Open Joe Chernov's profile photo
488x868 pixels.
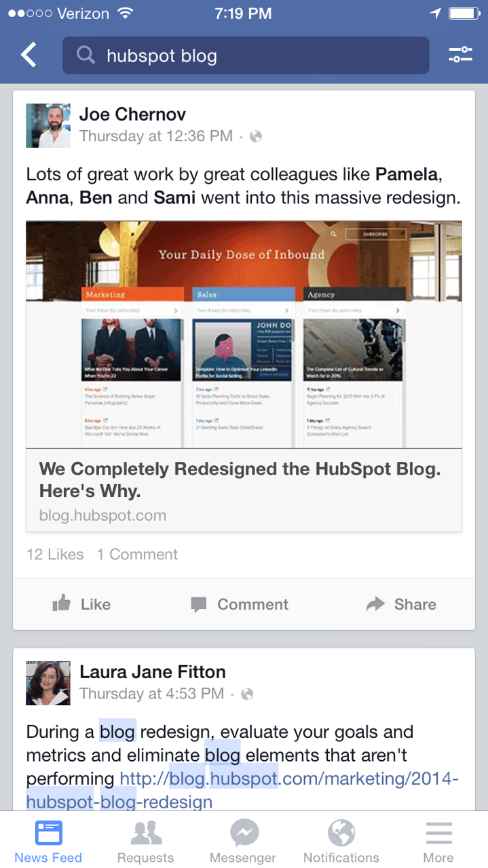tap(48, 125)
